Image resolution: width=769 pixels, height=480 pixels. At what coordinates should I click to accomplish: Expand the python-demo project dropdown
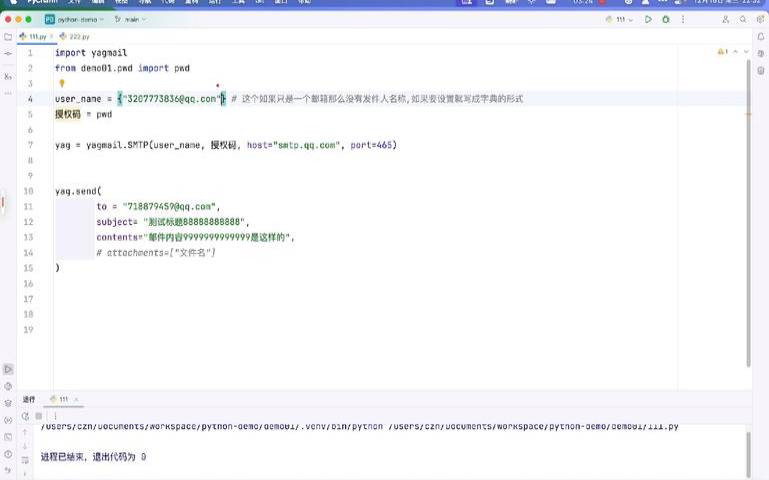75,20
